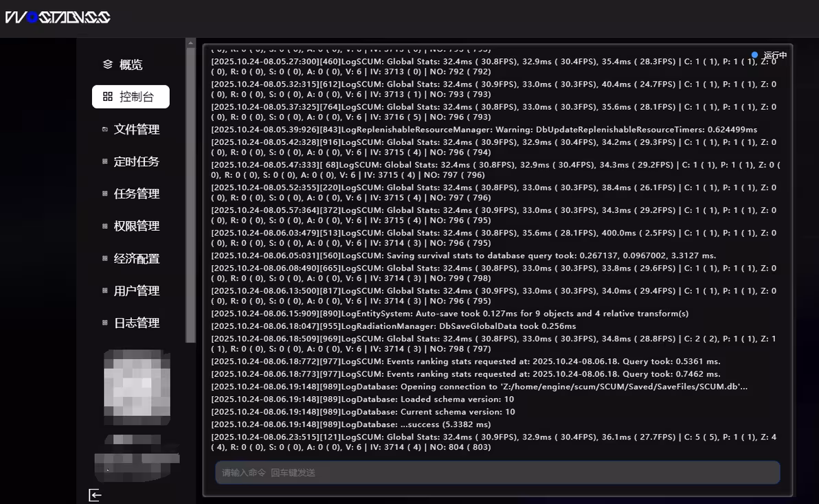Click the small icon beside 任务管理
This screenshot has width=819, height=504.
pyautogui.click(x=105, y=194)
